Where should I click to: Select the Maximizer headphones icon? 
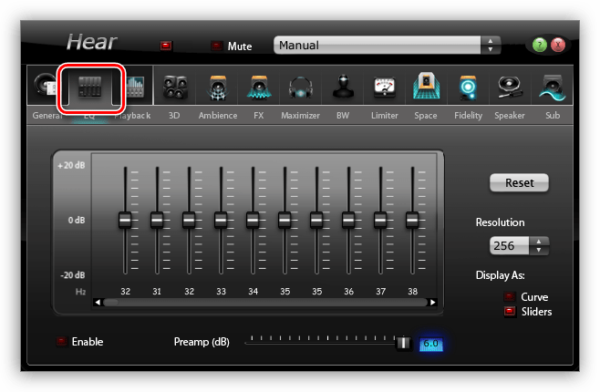point(300,87)
